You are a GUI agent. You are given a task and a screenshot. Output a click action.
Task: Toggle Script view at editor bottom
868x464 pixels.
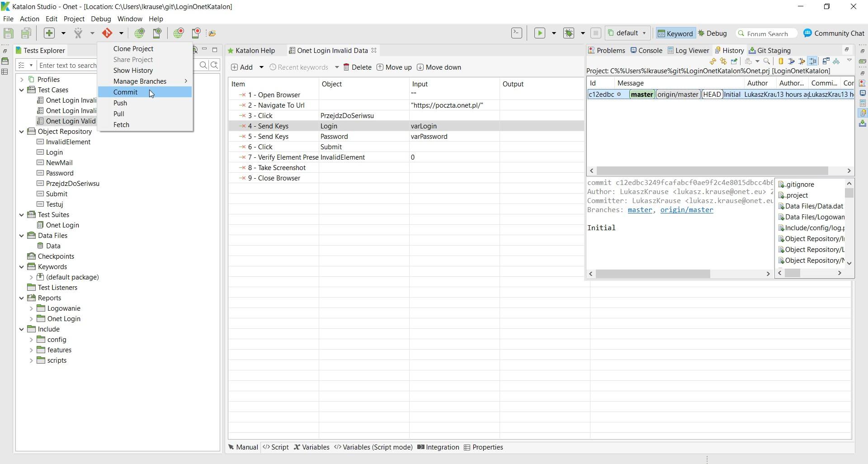tap(275, 447)
